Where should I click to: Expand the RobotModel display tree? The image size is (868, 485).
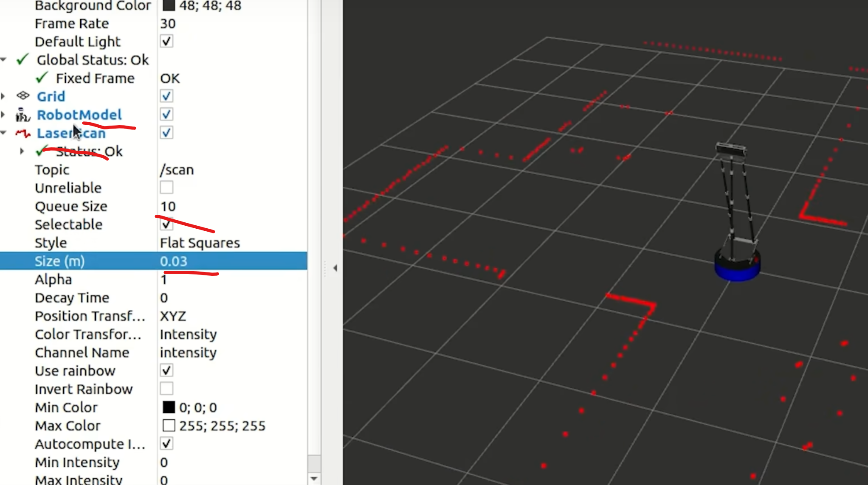(3, 115)
